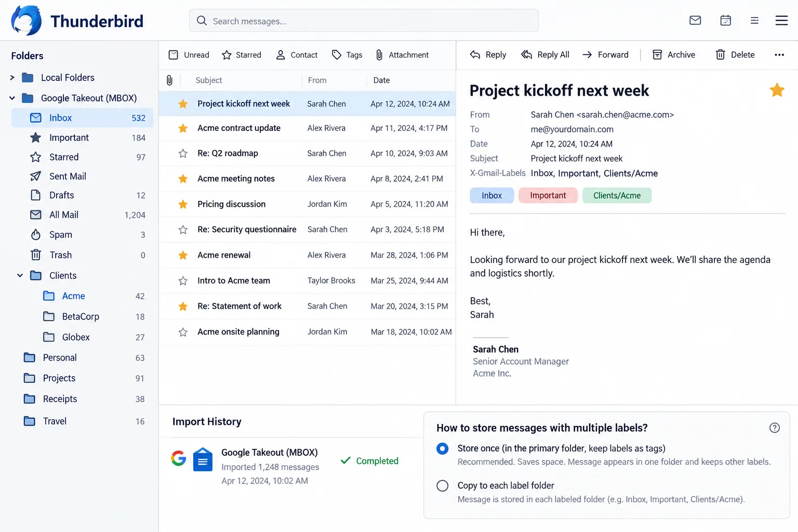This screenshot has height=532, width=798.
Task: Filter messages by Starred
Action: pos(242,55)
